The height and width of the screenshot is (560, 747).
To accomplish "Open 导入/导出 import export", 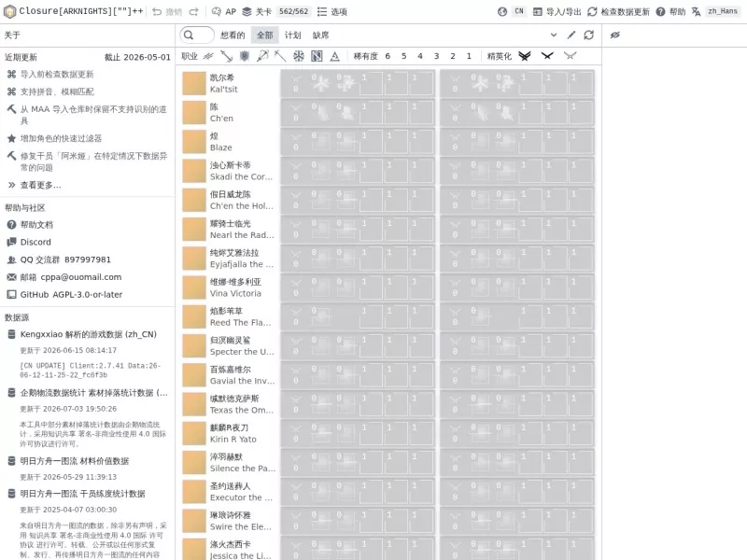I will point(557,12).
